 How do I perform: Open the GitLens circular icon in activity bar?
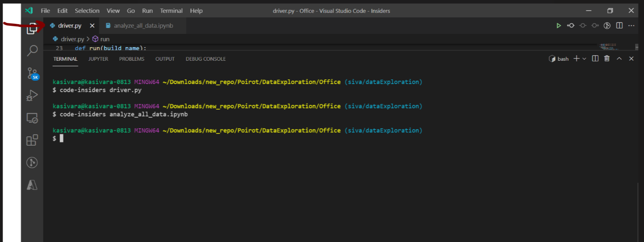(x=32, y=163)
